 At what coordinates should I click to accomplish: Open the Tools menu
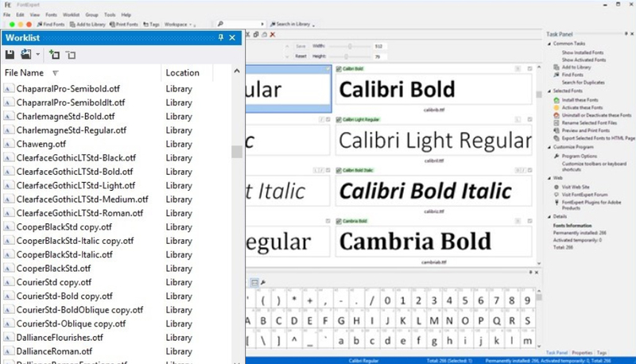point(110,14)
